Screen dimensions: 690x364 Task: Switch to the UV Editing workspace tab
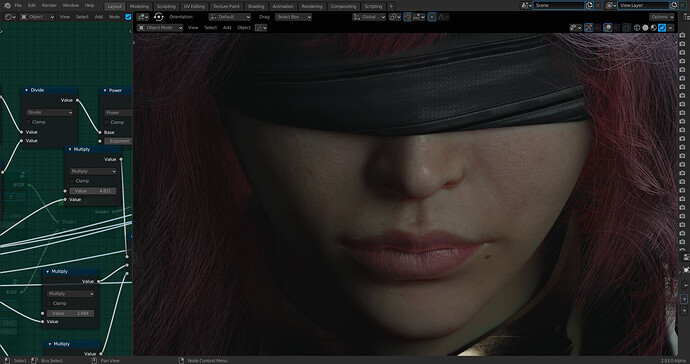pos(194,6)
